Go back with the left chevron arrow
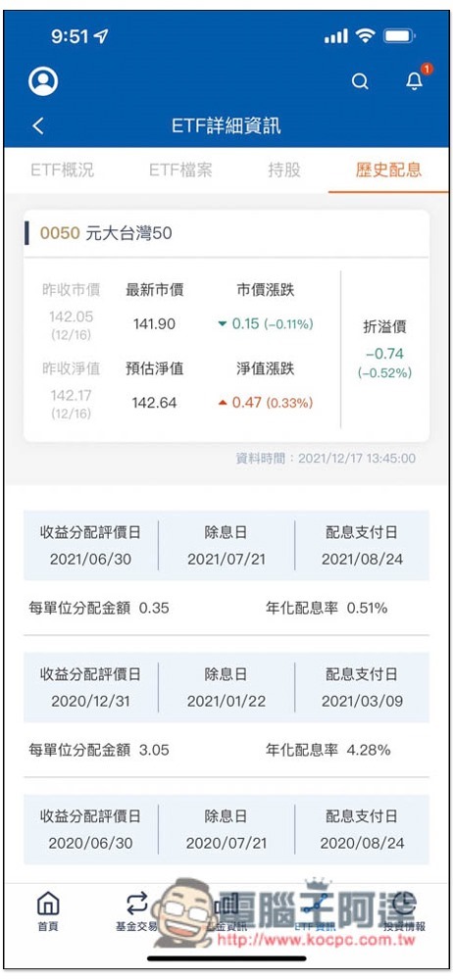Viewport: 453px width, 980px height. [x=38, y=125]
